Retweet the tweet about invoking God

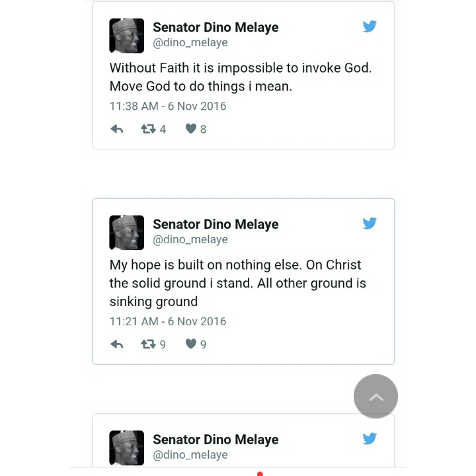(x=149, y=130)
